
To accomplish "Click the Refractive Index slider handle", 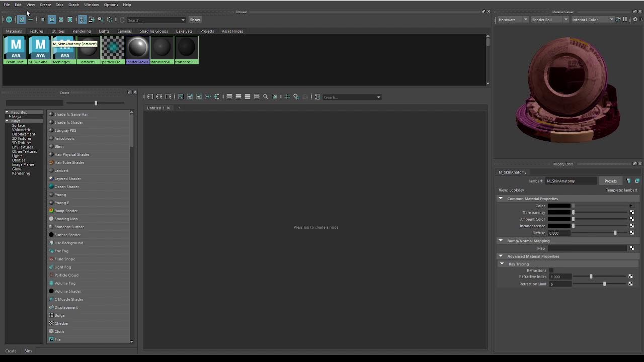I will pyautogui.click(x=591, y=277).
